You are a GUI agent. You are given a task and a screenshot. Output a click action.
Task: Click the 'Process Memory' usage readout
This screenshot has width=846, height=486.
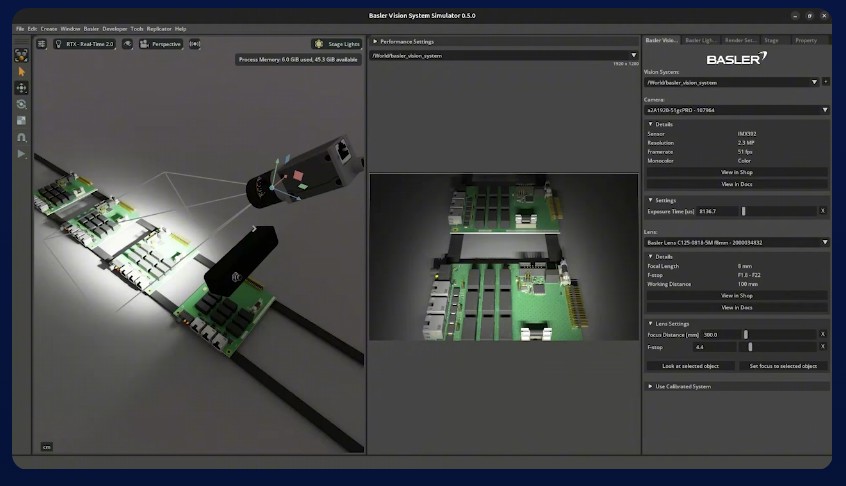(x=298, y=59)
